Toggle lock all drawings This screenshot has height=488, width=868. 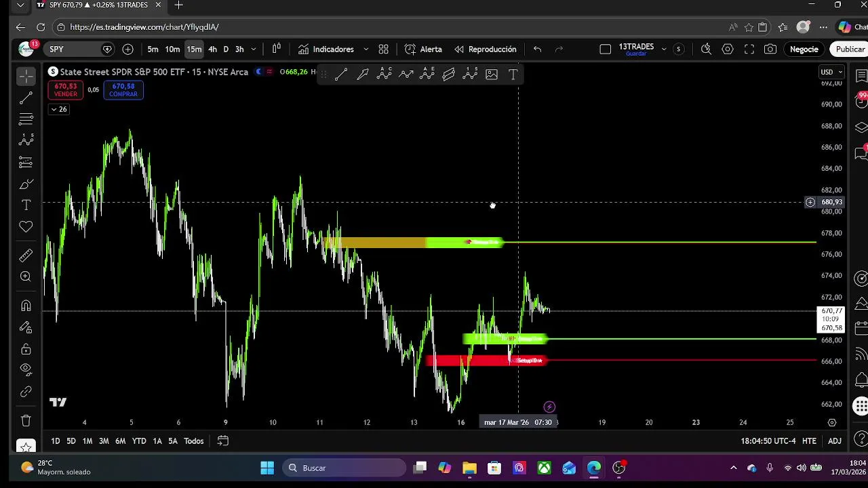pos(26,349)
